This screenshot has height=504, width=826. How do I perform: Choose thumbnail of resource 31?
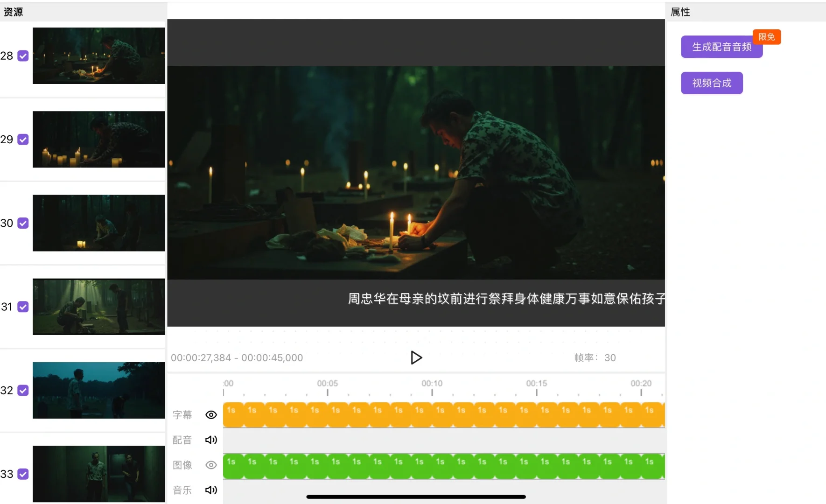[99, 307]
